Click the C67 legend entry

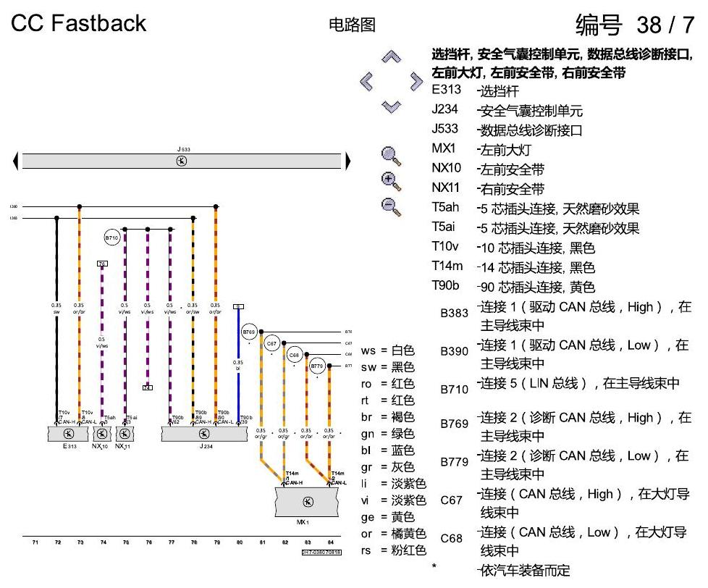[x=565, y=503]
